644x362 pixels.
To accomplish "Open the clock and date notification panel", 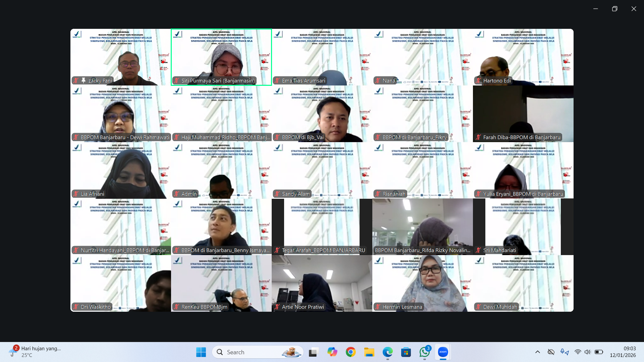I will click(x=623, y=352).
